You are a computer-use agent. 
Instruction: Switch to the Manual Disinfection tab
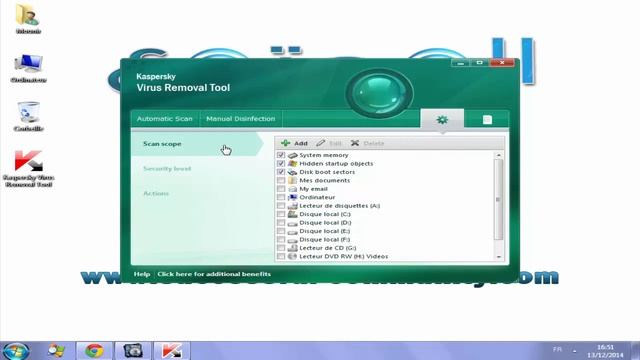pyautogui.click(x=240, y=119)
